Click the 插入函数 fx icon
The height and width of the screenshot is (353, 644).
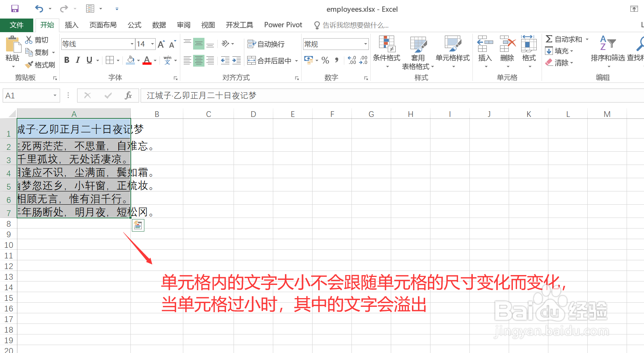coord(128,95)
